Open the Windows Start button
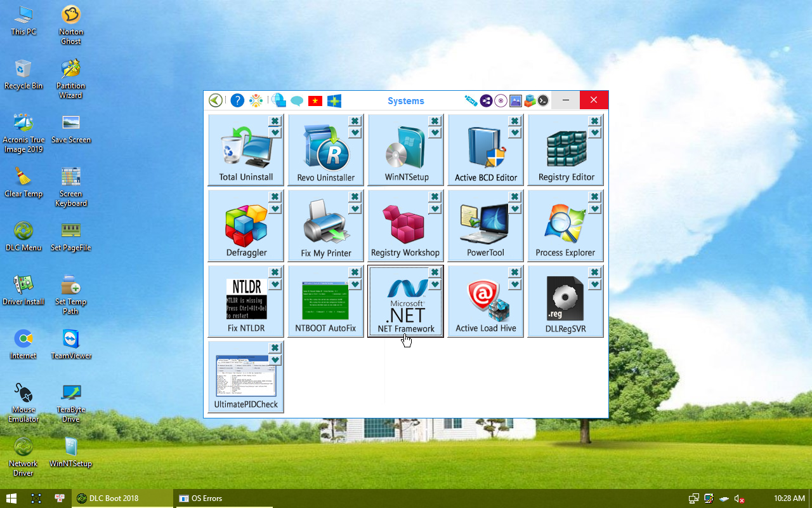The image size is (812, 508). [11, 498]
